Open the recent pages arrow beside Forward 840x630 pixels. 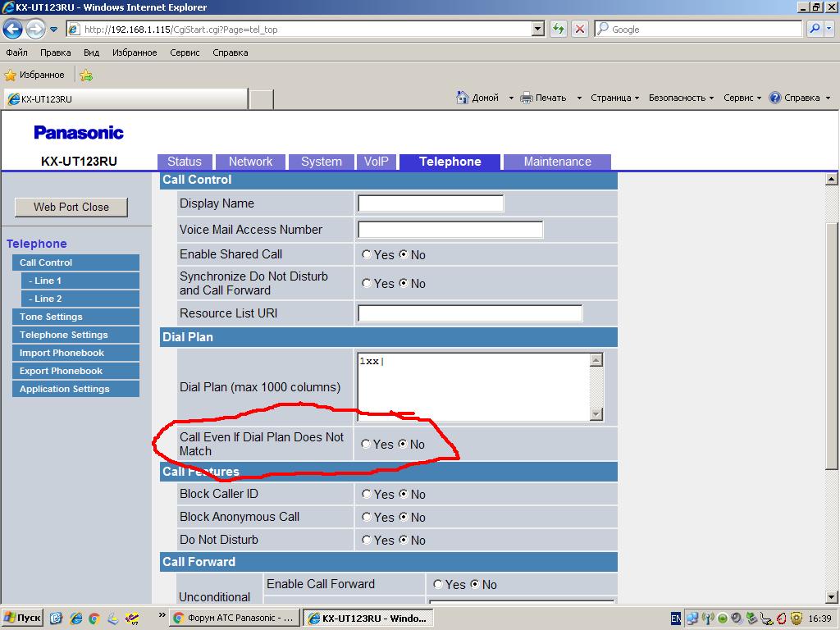click(53, 30)
